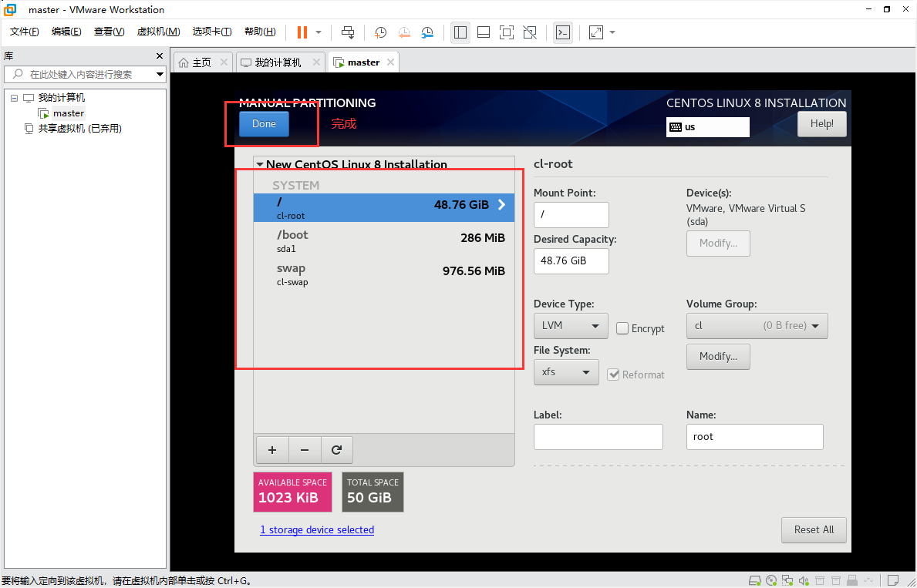Click the hard disk status bar icon

(x=755, y=580)
